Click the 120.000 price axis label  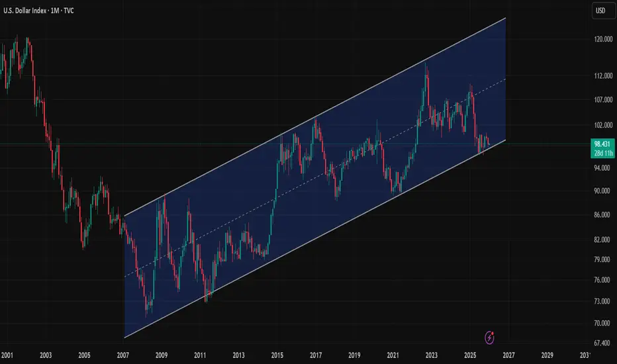click(603, 39)
